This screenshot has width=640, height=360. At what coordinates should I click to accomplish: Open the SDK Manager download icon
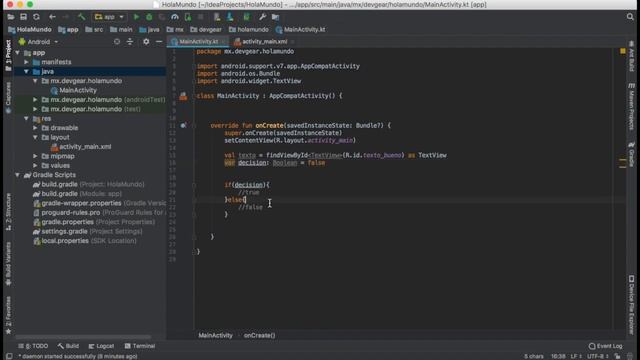(230, 17)
